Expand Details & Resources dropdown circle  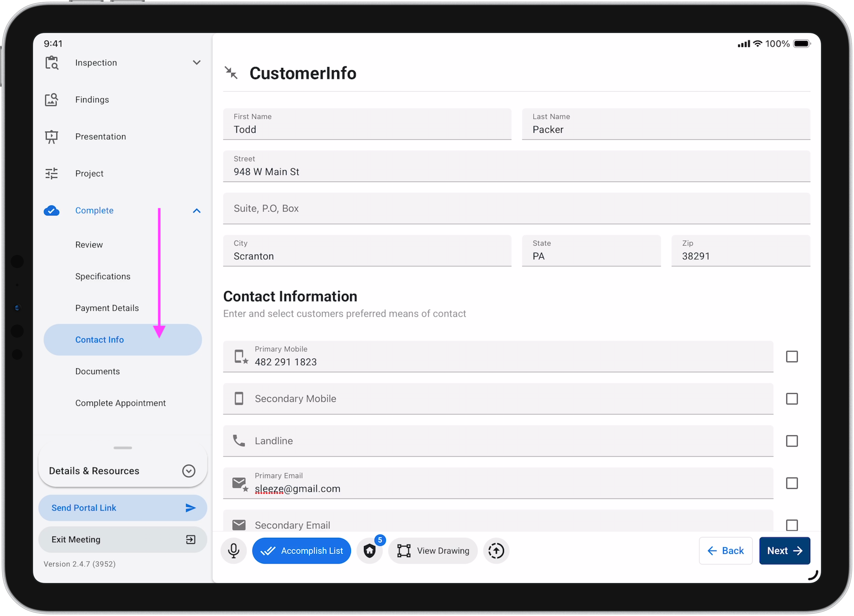(x=189, y=471)
